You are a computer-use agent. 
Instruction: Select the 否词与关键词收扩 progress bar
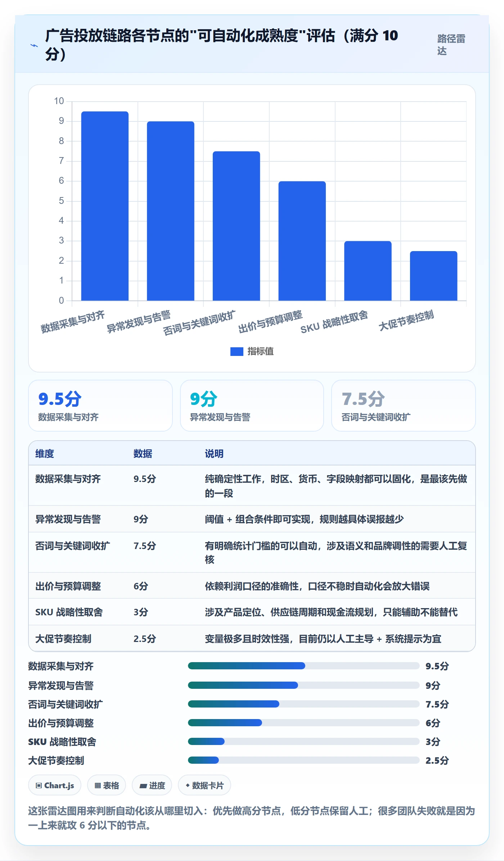click(303, 704)
